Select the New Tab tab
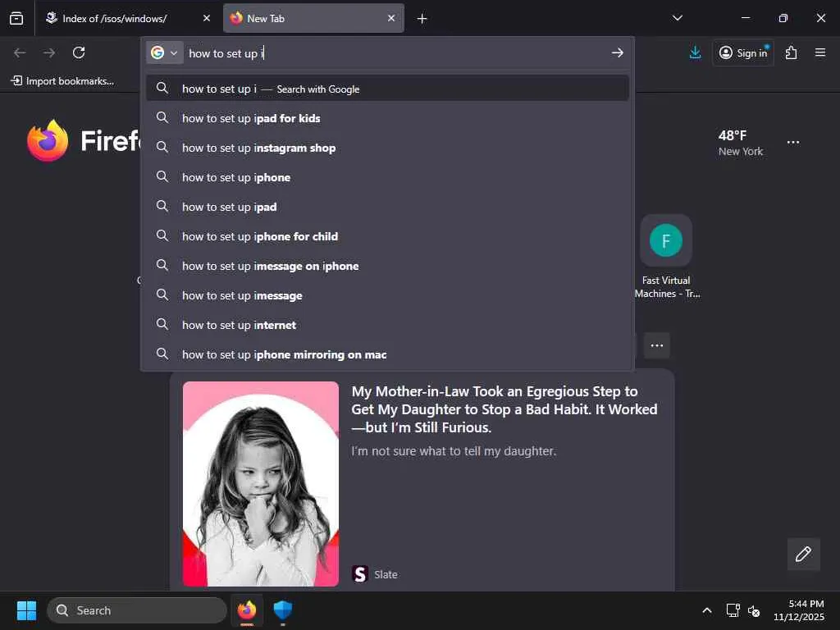The height and width of the screenshot is (630, 840). point(313,18)
